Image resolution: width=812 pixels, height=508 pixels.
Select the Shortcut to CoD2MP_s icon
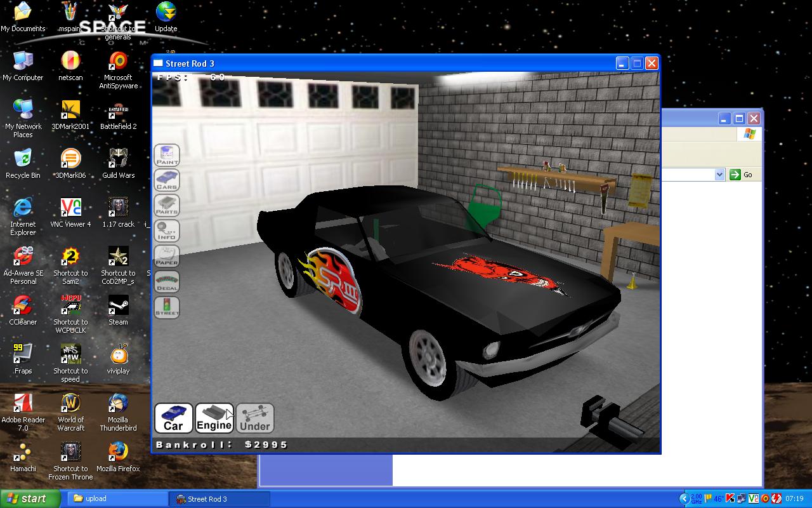coord(118,265)
